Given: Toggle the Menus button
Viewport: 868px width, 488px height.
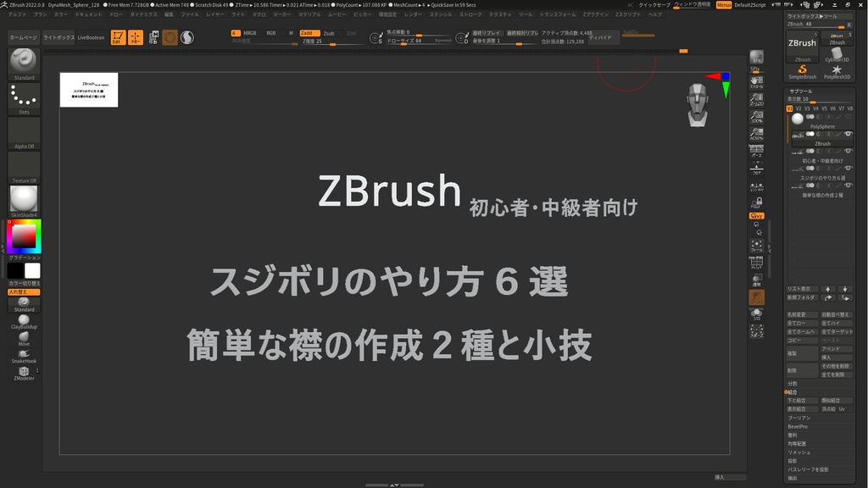Looking at the screenshot, I should coord(724,5).
